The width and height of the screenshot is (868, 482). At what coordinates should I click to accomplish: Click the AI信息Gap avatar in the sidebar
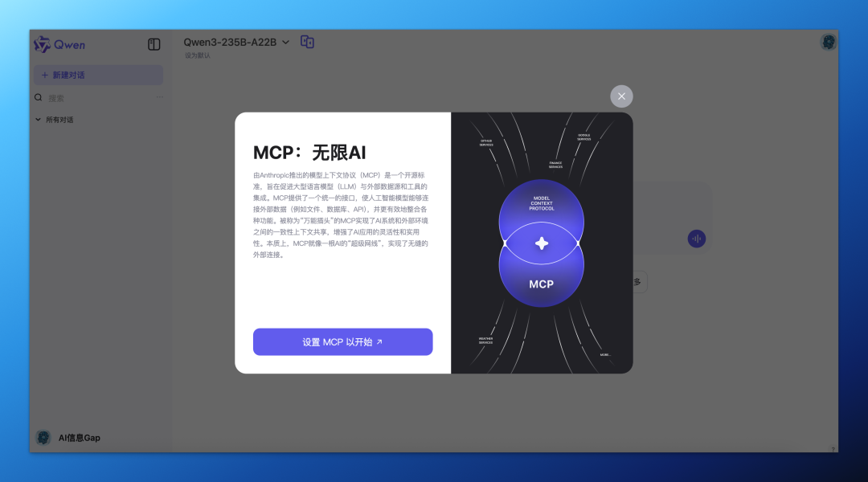pos(43,438)
